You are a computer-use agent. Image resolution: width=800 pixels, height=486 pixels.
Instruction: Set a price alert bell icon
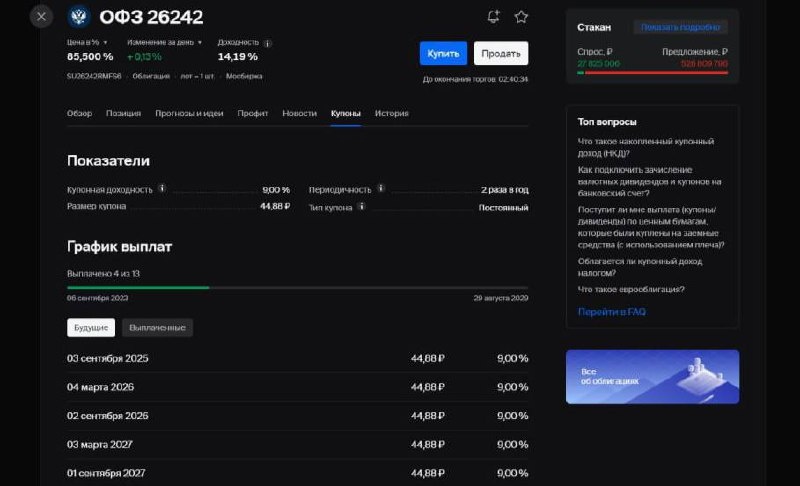point(493,17)
